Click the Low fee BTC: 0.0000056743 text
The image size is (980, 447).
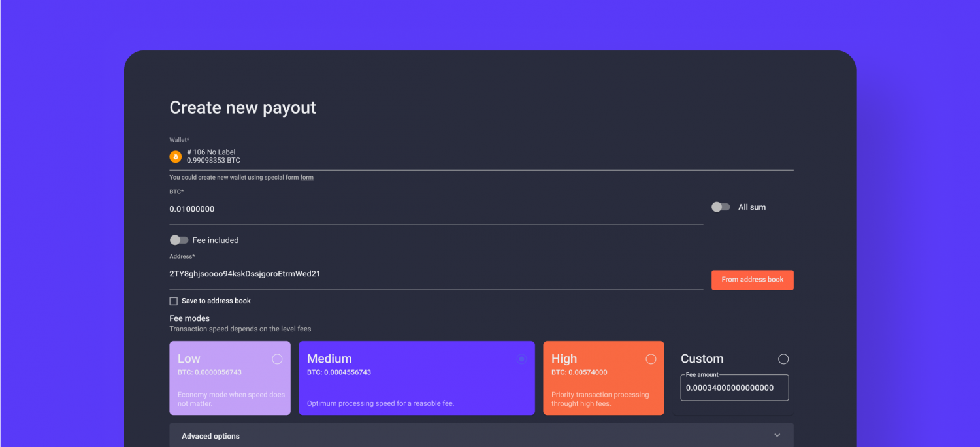click(210, 372)
